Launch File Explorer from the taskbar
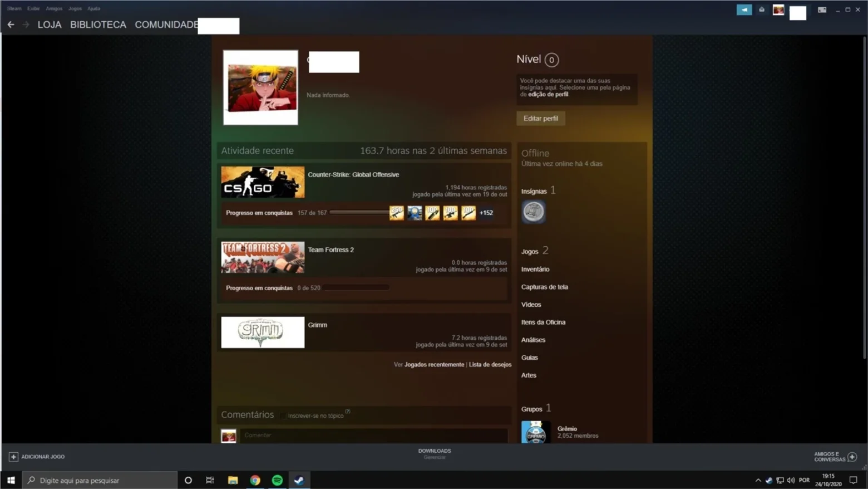Viewport: 868px width, 489px height. pyautogui.click(x=233, y=480)
